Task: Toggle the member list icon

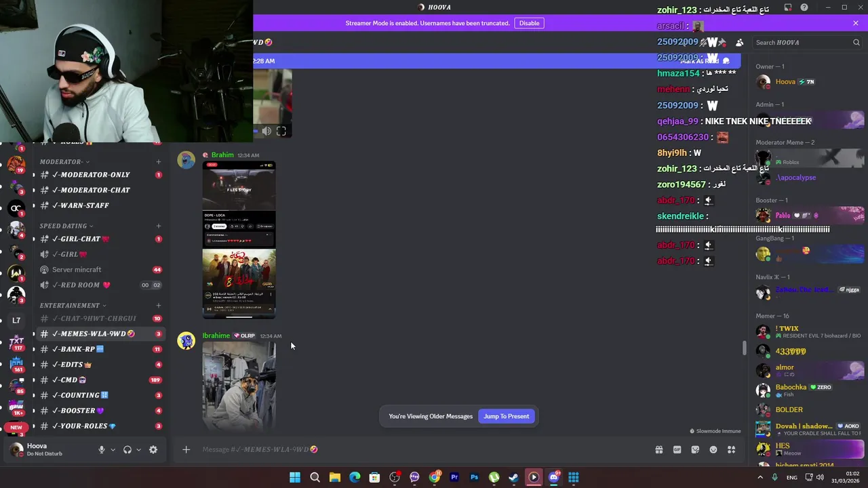Action: pos(739,43)
